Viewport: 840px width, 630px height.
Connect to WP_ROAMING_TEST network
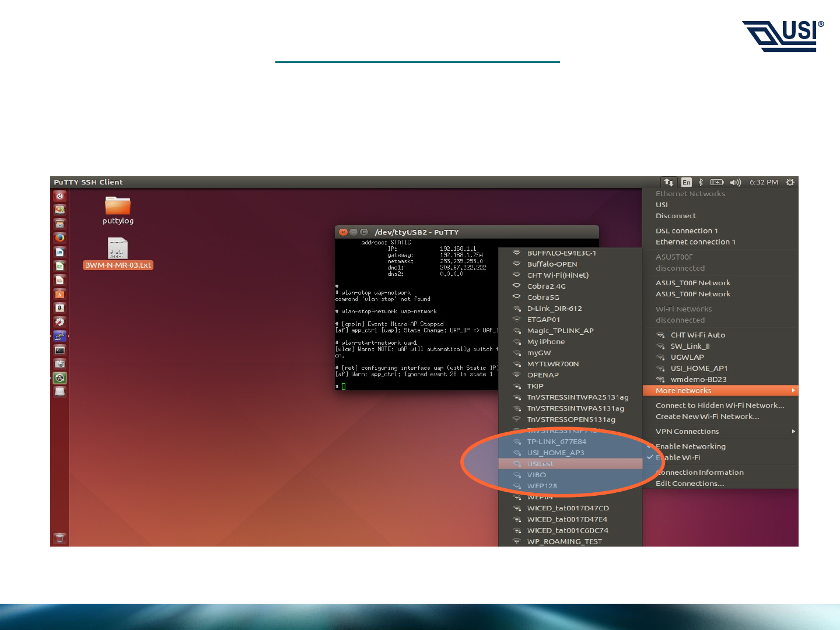tap(570, 541)
